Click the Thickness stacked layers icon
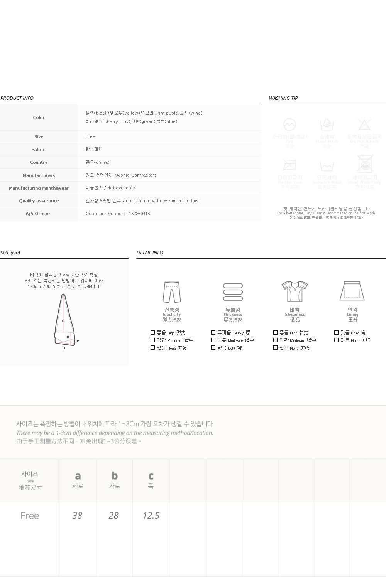 233,292
